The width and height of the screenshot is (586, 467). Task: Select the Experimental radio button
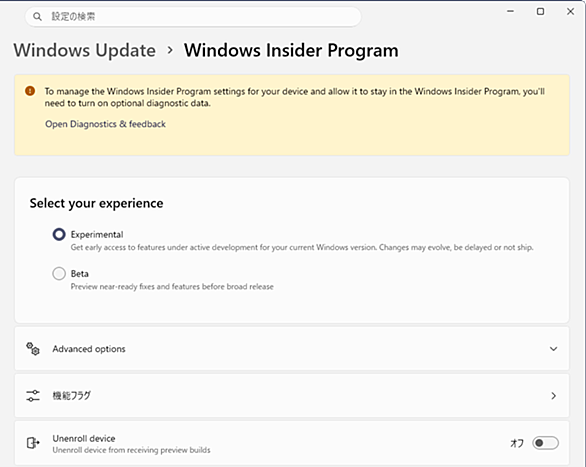pos(59,235)
